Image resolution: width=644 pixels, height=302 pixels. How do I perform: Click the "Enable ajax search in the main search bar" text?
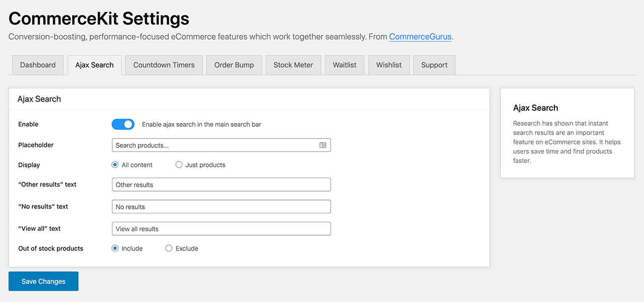point(202,124)
